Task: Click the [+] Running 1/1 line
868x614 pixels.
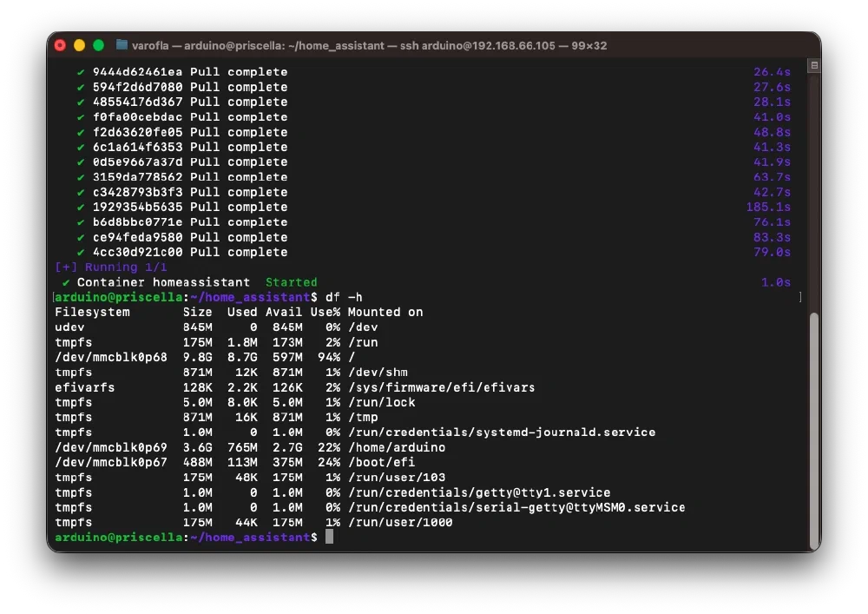Action: [111, 267]
